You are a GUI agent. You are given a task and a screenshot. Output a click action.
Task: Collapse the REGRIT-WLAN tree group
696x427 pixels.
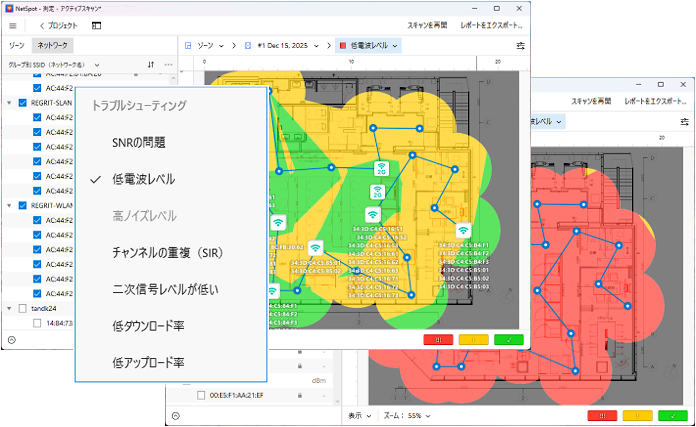pyautogui.click(x=9, y=206)
